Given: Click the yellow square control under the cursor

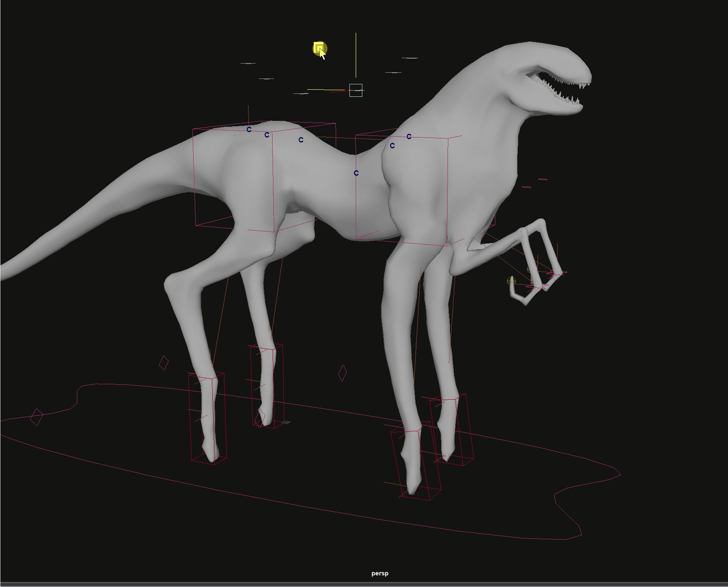Looking at the screenshot, I should pyautogui.click(x=319, y=48).
